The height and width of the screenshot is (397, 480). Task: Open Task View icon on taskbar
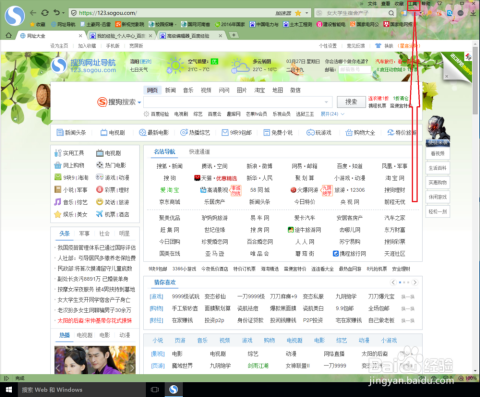pyautogui.click(x=155, y=389)
